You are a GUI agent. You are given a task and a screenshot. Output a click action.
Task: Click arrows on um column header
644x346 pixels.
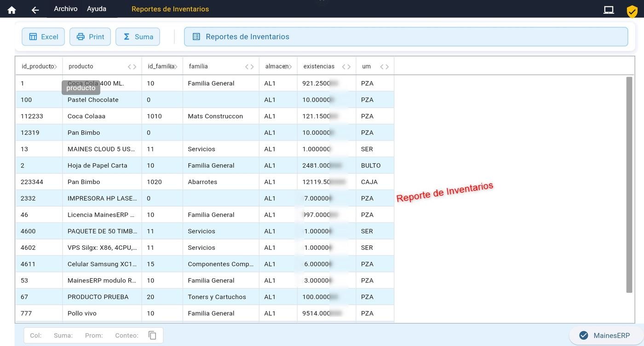(x=385, y=67)
